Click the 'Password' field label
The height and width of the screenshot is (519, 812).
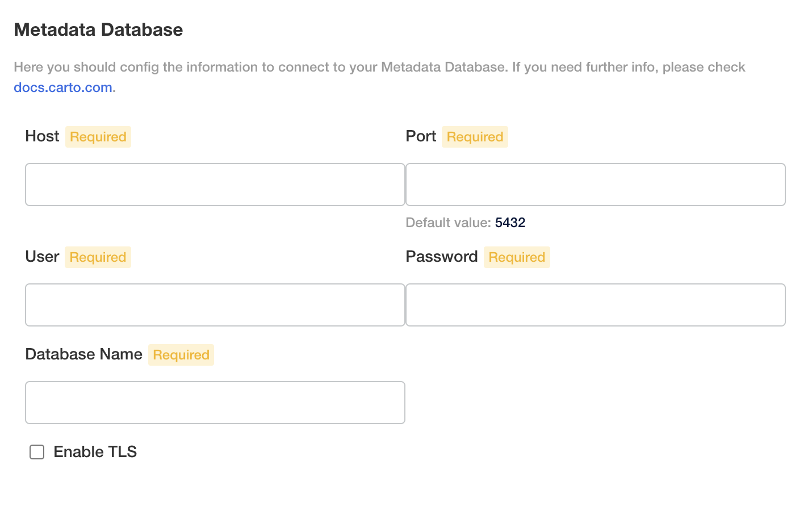point(441,257)
